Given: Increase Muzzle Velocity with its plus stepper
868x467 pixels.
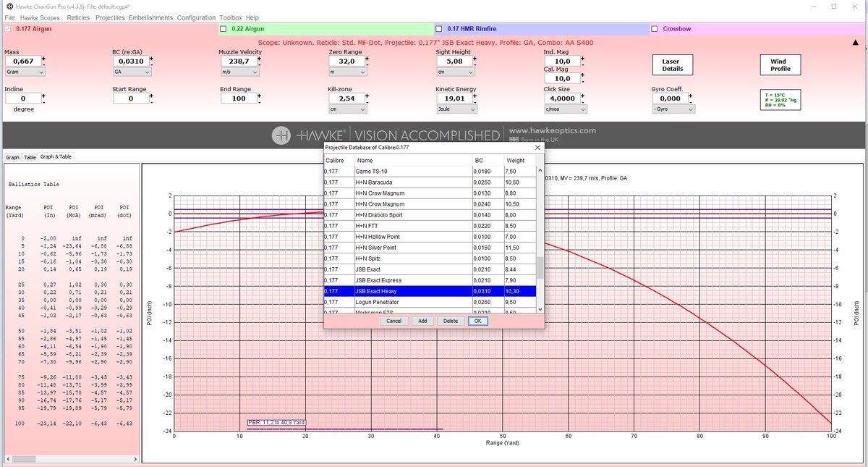Looking at the screenshot, I should 259,58.
